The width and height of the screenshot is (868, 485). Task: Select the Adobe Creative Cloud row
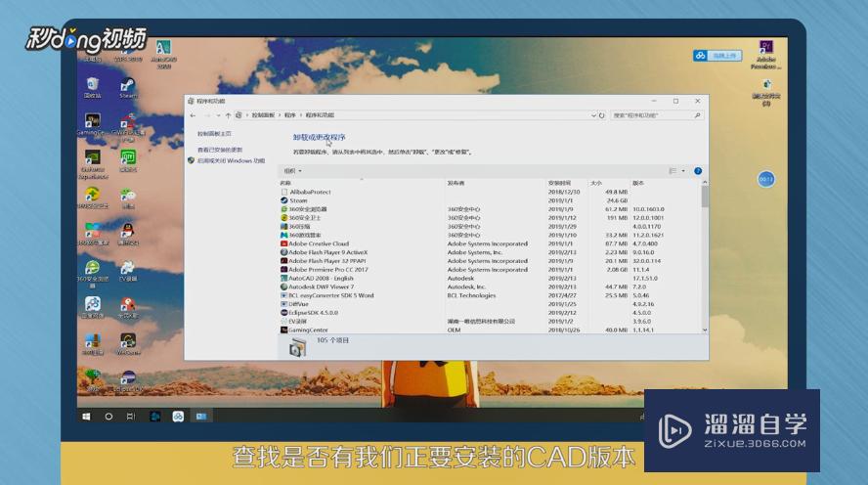pyautogui.click(x=490, y=243)
